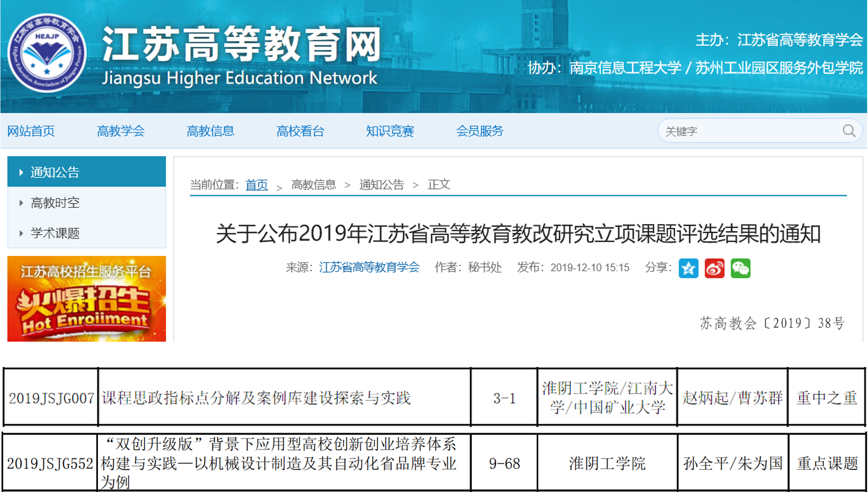The image size is (868, 492).
Task: Open 网站首页 in the navigation bar
Action: [31, 131]
